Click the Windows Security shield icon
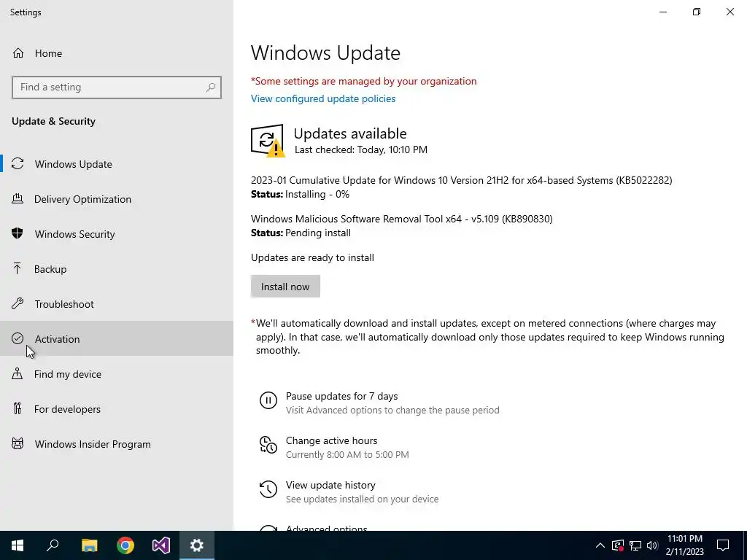 pyautogui.click(x=18, y=233)
